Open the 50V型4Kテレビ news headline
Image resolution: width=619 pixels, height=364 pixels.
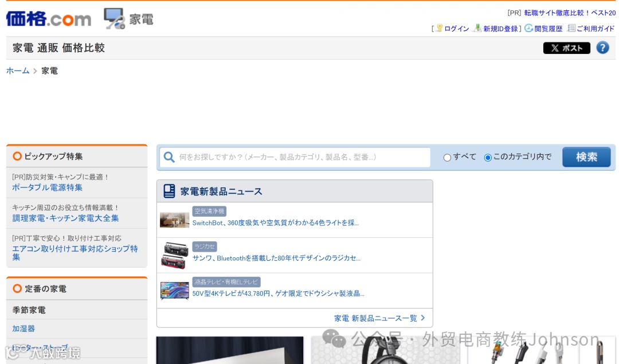point(279,293)
